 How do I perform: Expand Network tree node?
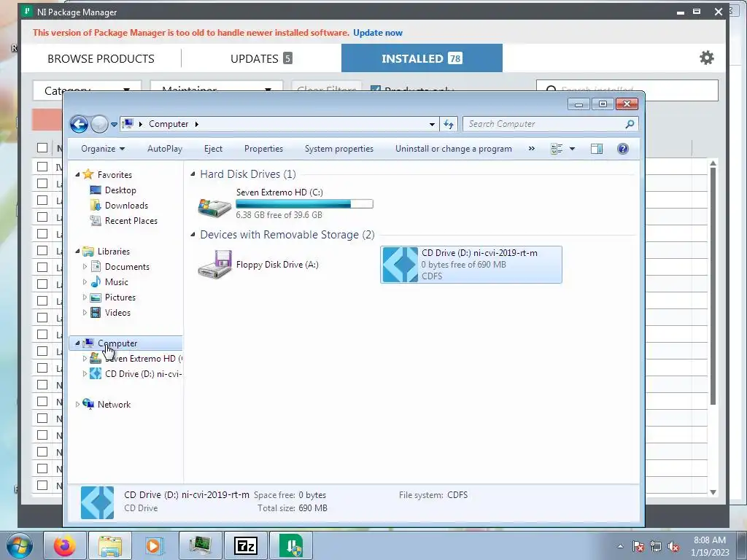[77, 404]
